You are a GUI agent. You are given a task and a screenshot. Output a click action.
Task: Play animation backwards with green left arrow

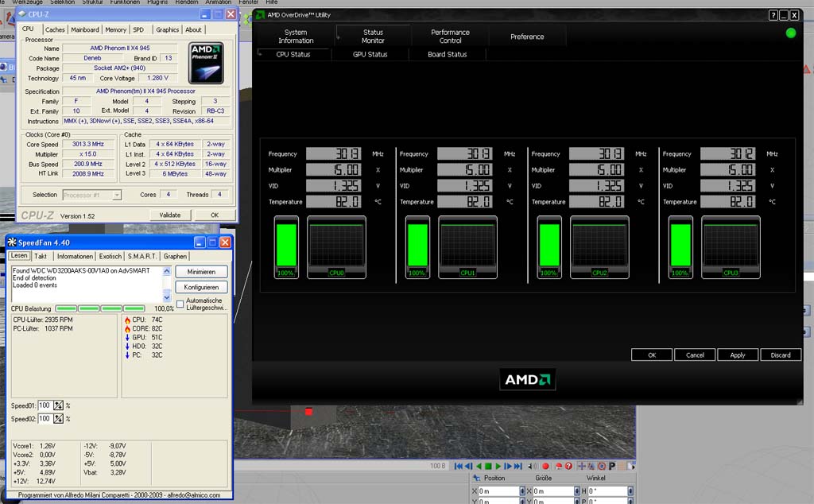(x=479, y=466)
